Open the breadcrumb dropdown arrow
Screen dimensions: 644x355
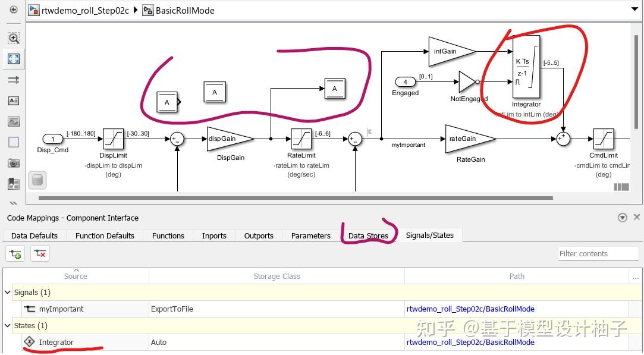634,9
